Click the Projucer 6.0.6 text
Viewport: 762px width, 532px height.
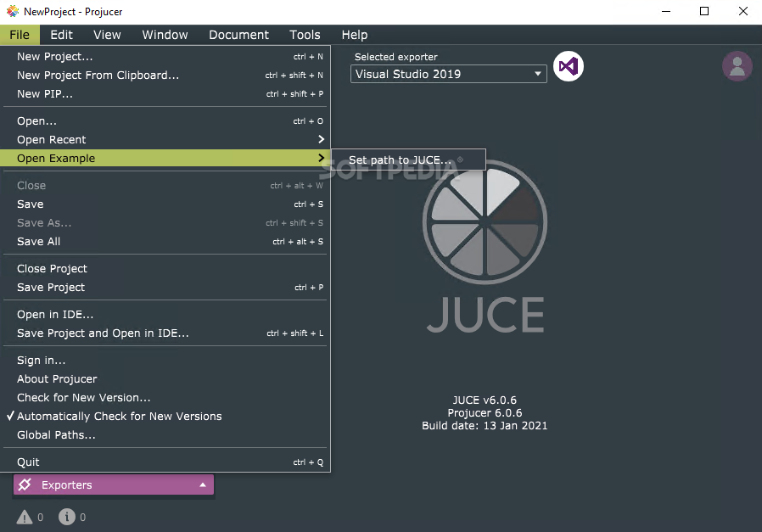[x=485, y=413]
